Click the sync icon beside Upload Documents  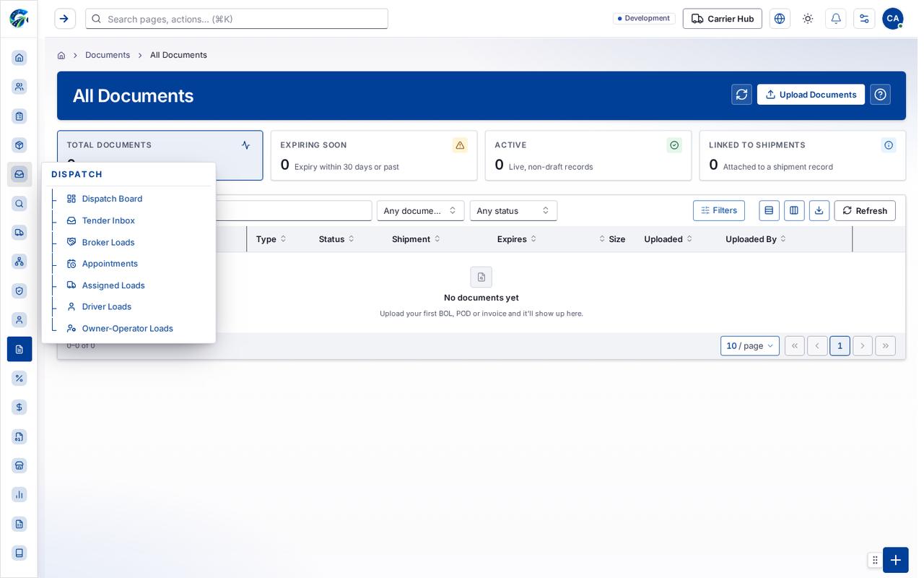[x=741, y=95]
